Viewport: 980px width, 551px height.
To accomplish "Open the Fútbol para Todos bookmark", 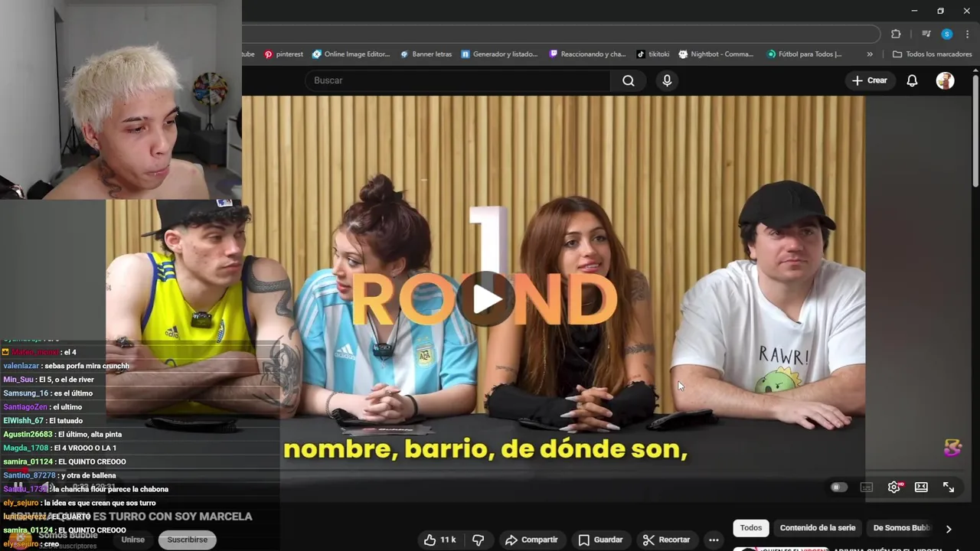I will coord(804,54).
